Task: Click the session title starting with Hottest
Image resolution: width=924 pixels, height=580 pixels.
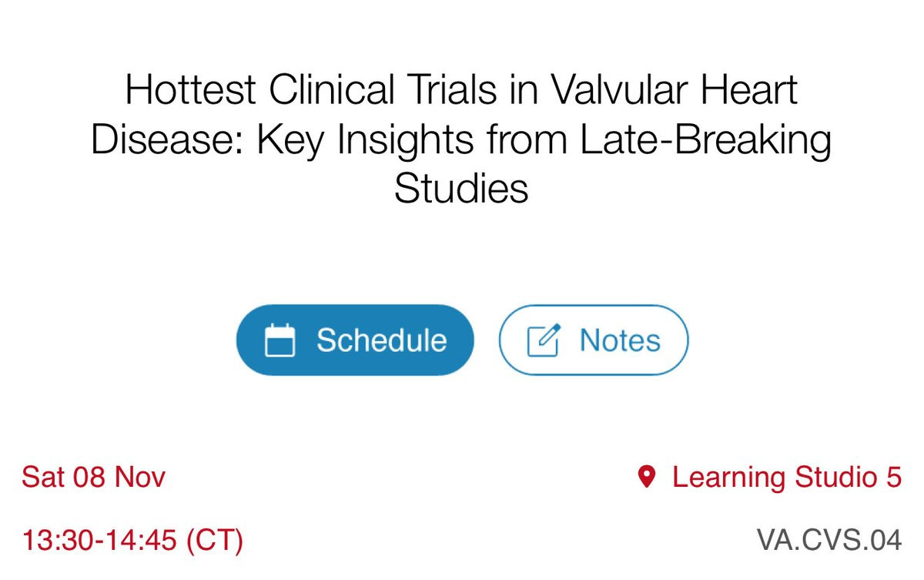Action: click(x=461, y=92)
